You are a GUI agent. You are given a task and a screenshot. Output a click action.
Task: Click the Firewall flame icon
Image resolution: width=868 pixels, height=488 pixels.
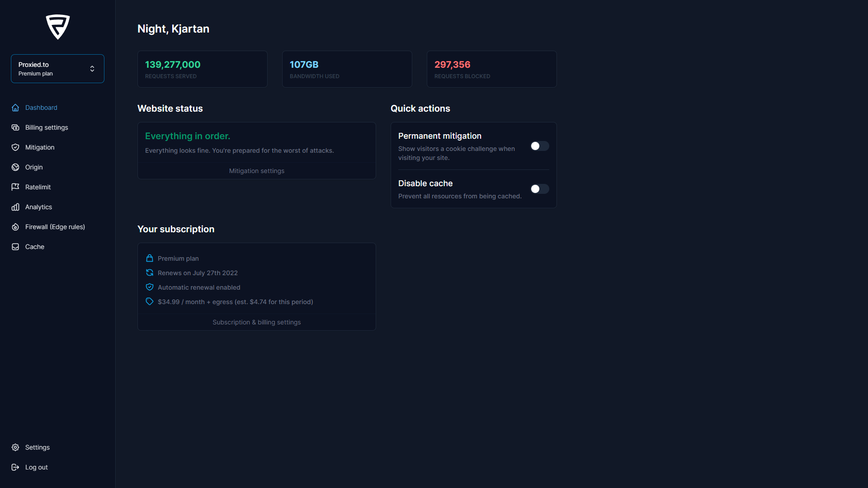(x=15, y=227)
